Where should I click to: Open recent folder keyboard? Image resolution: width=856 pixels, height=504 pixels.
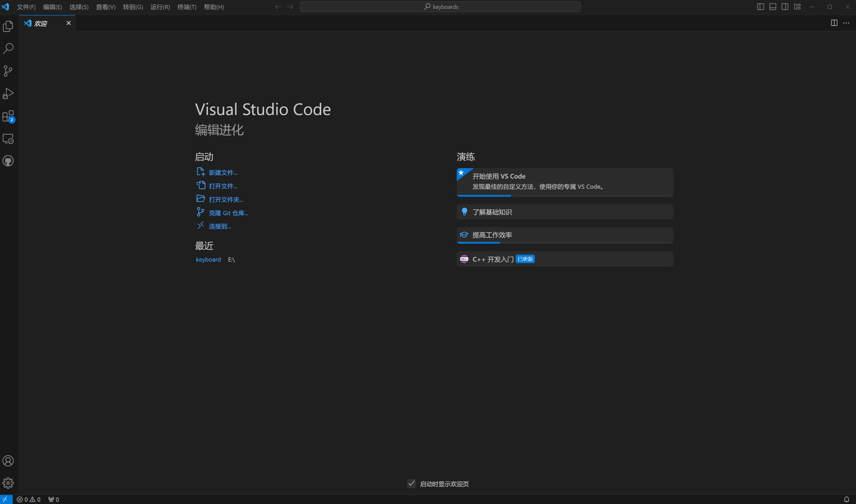point(208,260)
